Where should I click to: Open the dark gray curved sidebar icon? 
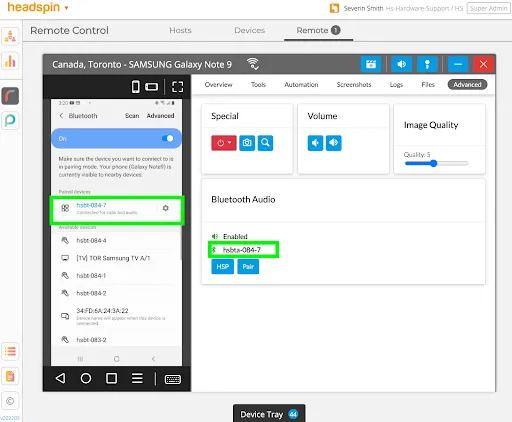coord(10,96)
